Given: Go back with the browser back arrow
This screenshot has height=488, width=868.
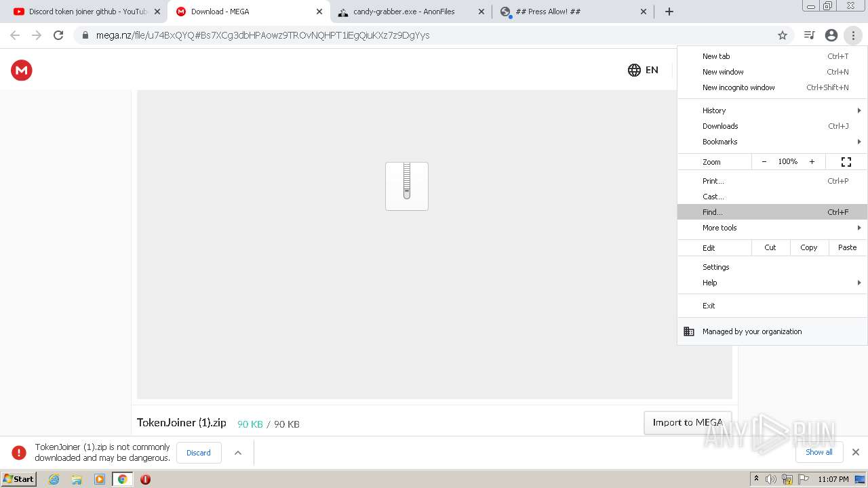Looking at the screenshot, I should tap(15, 35).
